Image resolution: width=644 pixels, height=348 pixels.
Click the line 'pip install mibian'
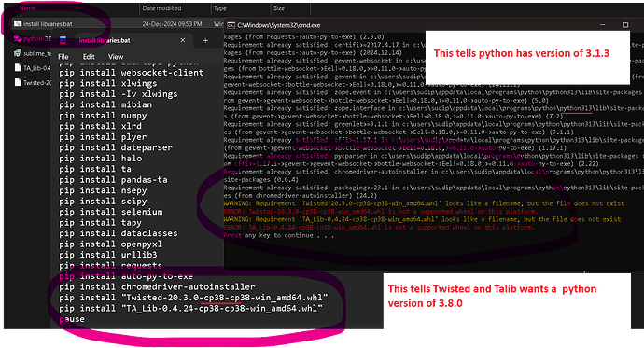[x=105, y=104]
